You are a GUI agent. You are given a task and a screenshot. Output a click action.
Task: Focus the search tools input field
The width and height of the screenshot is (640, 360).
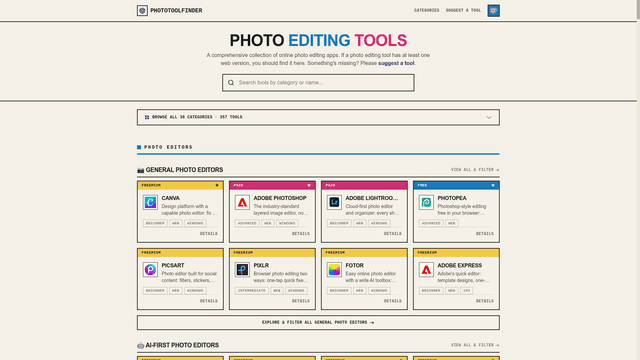pyautogui.click(x=318, y=83)
